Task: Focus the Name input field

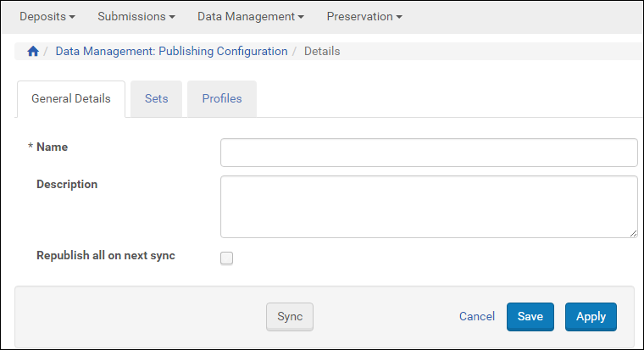Action: click(x=428, y=153)
